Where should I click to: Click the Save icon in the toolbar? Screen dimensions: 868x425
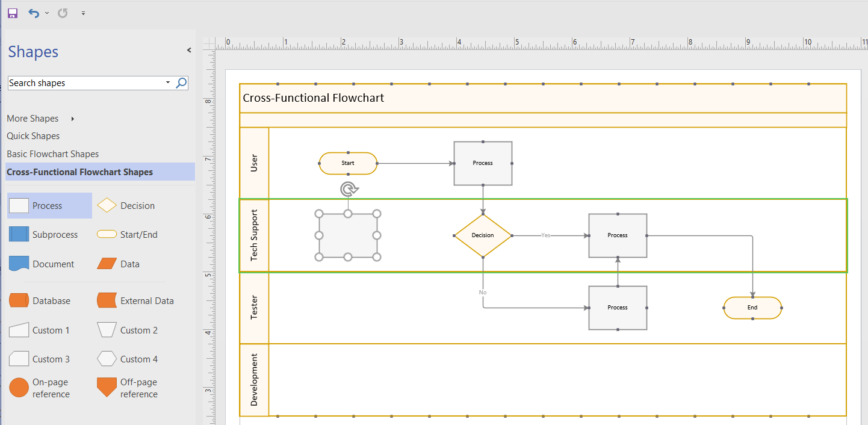(12, 13)
